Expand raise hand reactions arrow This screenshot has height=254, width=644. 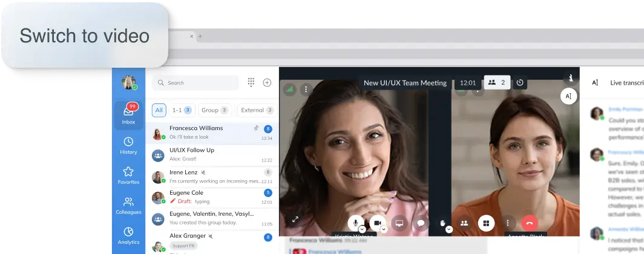(449, 230)
